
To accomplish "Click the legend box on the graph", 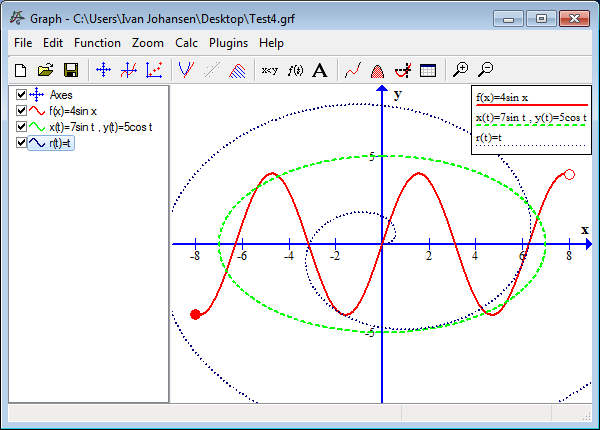I will 532,120.
